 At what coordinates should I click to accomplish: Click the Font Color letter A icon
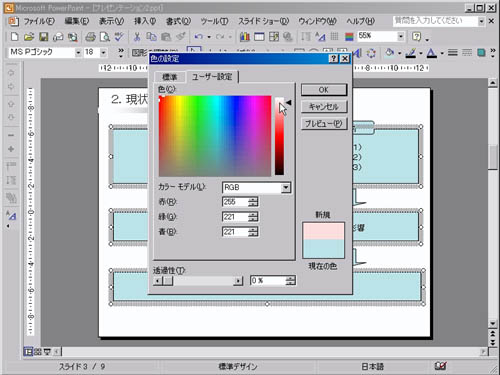tap(432, 52)
